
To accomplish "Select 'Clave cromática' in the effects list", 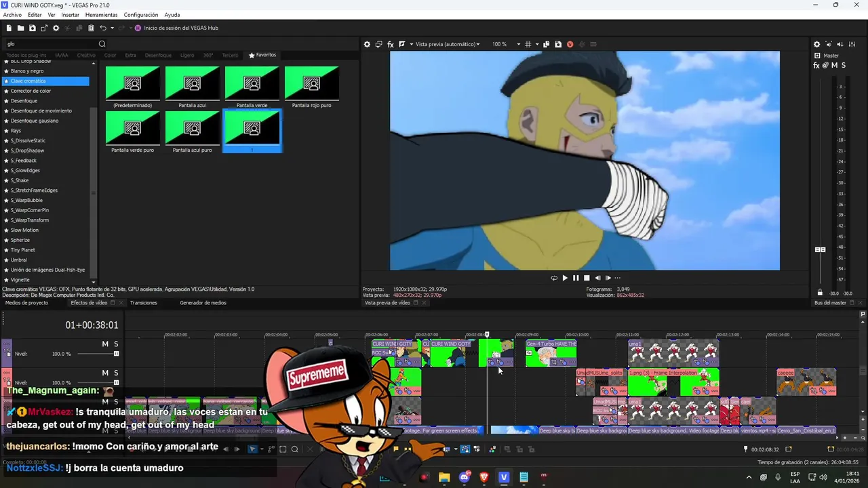I will pos(46,81).
